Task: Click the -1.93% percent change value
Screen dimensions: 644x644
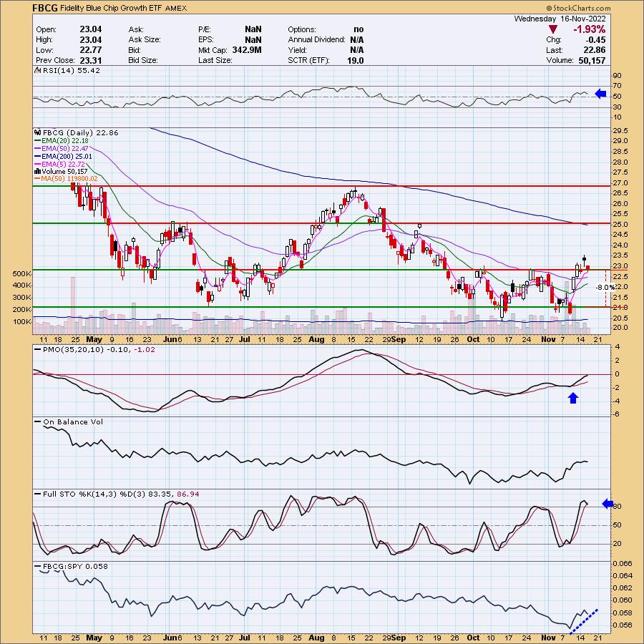Action: click(x=590, y=29)
